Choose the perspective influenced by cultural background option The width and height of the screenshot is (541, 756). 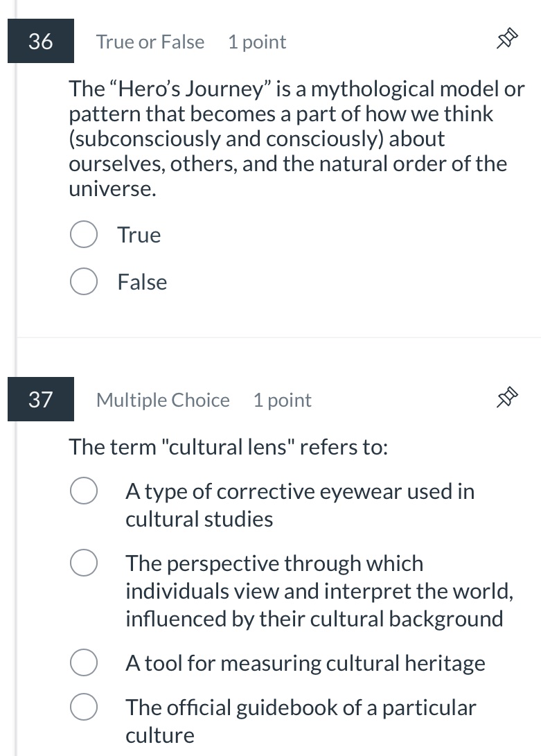[83, 563]
